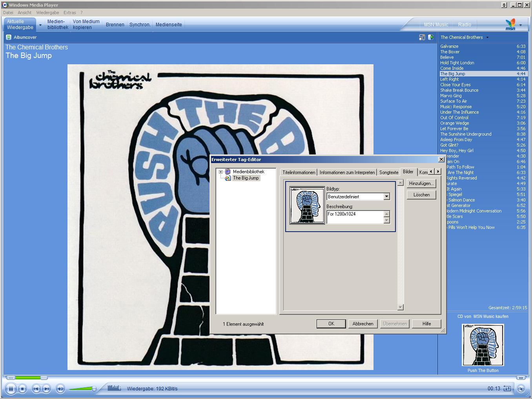Open the Datei menu
The image size is (532, 399).
coord(8,13)
